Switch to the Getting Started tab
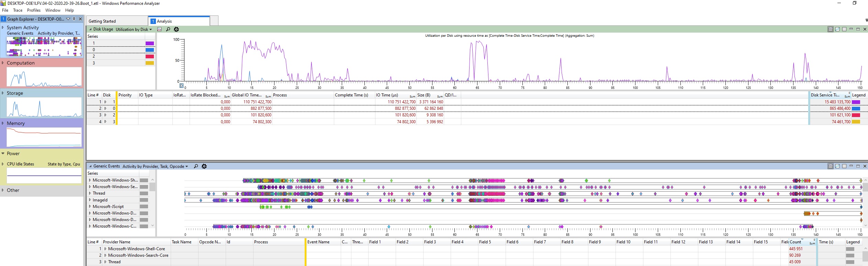Image resolution: width=868 pixels, height=266 pixels. point(117,21)
